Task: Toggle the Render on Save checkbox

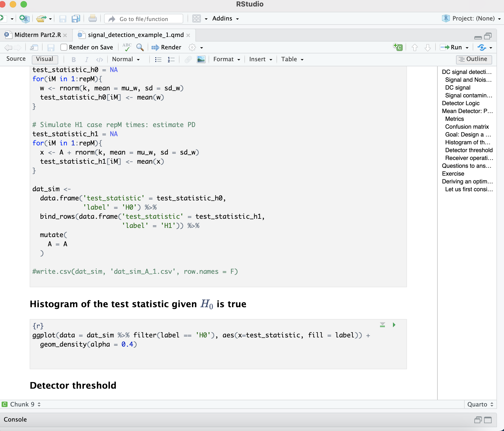Action: [x=64, y=47]
